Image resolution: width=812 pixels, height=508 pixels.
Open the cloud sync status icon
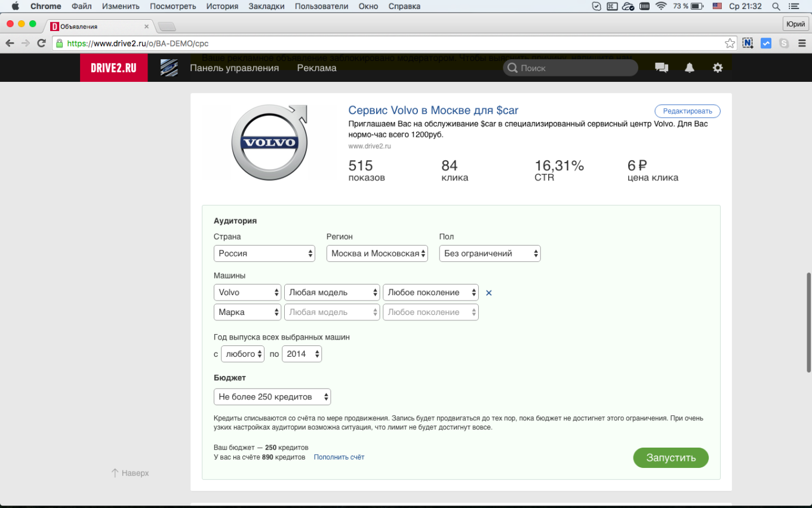point(628,6)
